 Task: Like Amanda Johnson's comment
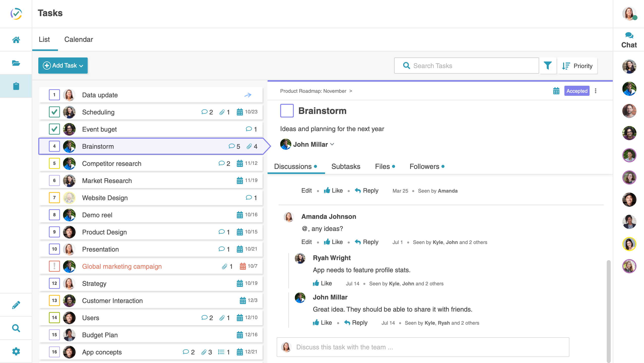[333, 242]
